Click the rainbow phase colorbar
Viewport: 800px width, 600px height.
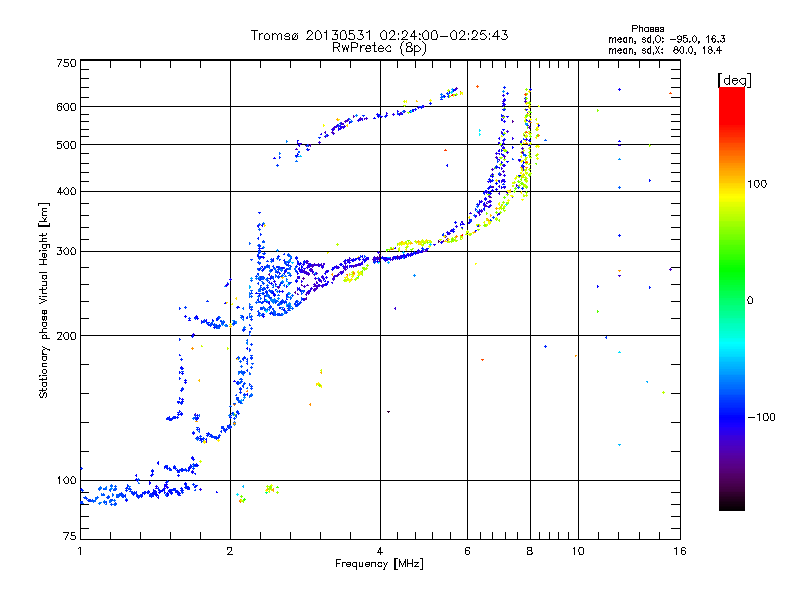[x=732, y=298]
